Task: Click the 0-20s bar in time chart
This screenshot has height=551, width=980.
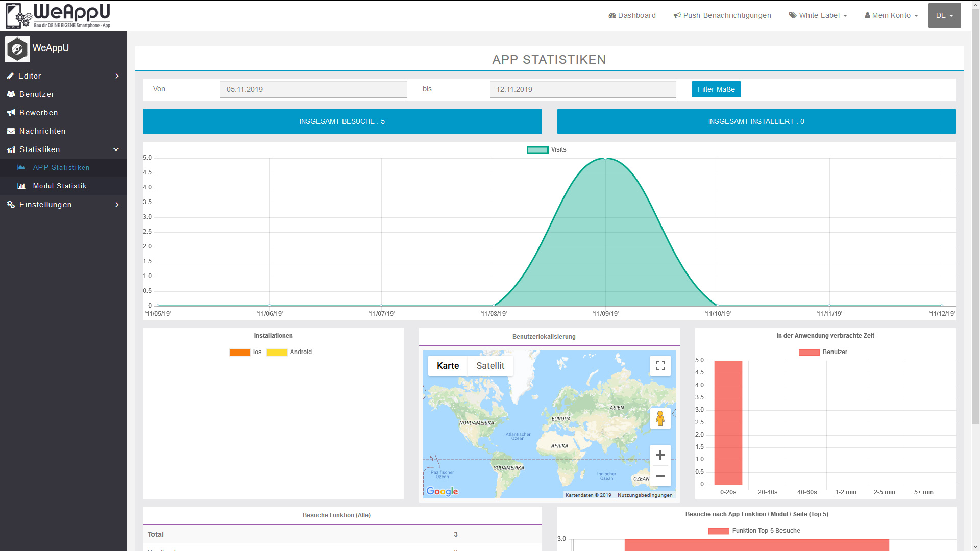Action: pos(728,423)
